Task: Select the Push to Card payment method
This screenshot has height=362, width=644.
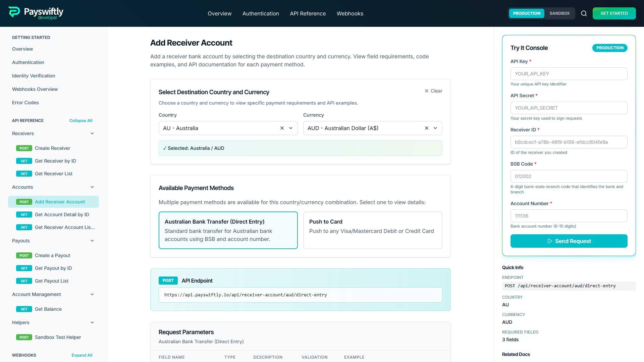Action: pyautogui.click(x=372, y=230)
